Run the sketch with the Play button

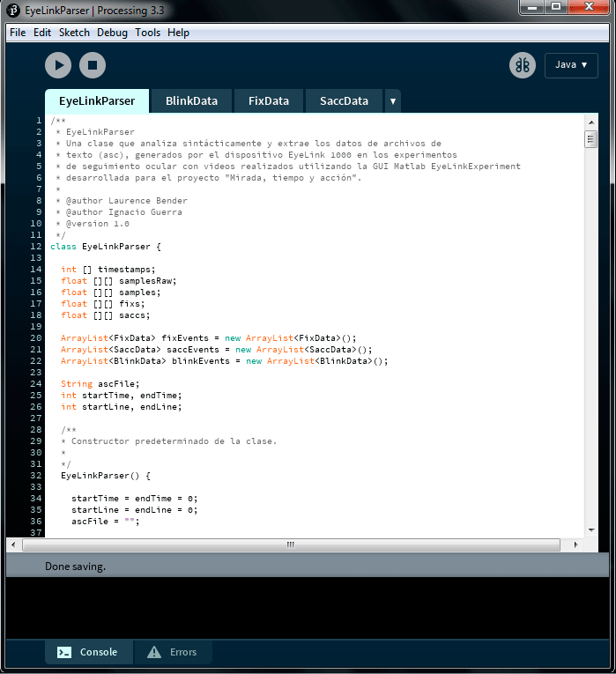click(x=58, y=65)
